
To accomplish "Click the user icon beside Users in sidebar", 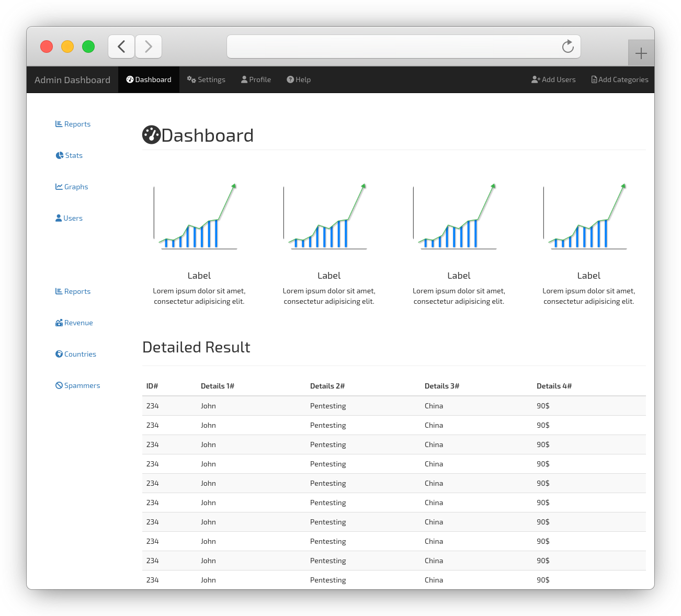I will 59,218.
